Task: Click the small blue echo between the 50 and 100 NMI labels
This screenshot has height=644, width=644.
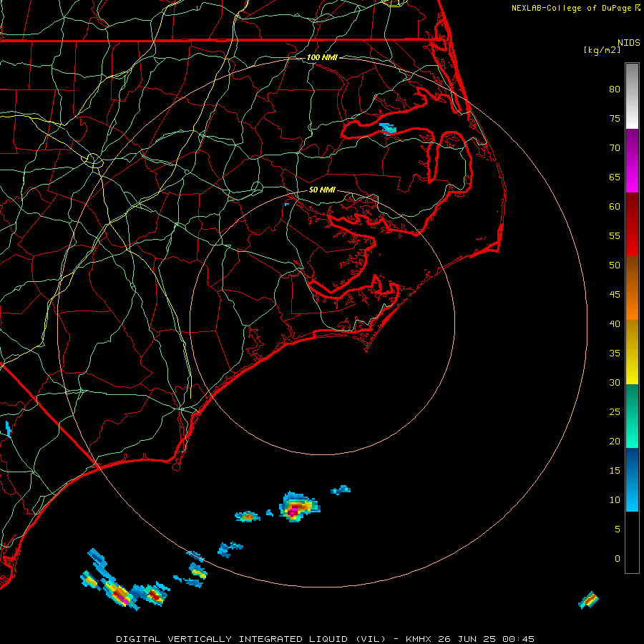Action: point(388,129)
